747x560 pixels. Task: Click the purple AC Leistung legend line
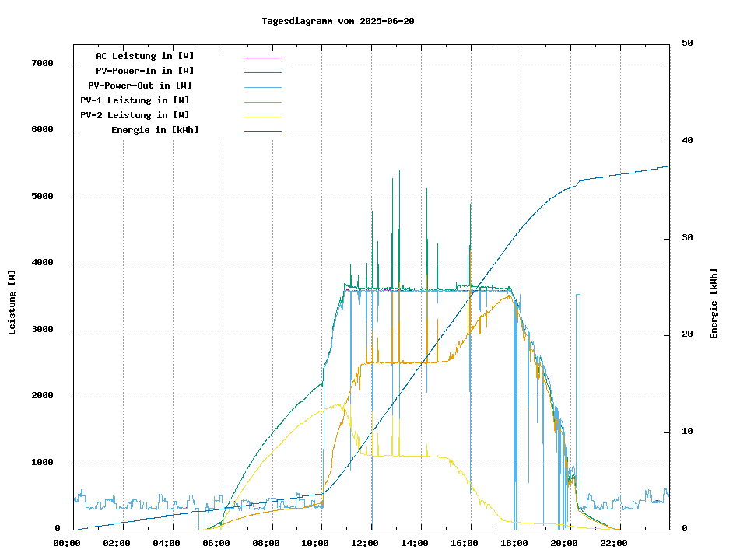(262, 58)
